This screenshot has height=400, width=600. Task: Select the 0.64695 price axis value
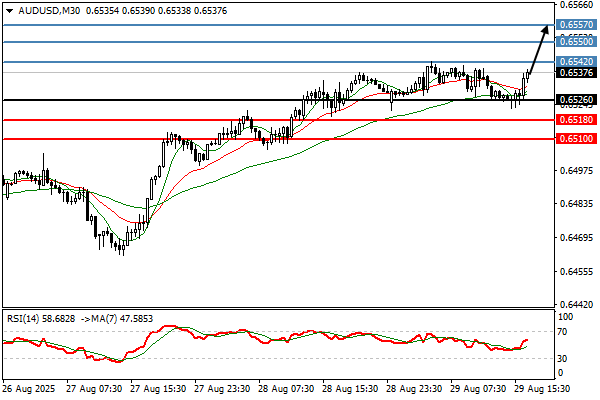pyautogui.click(x=576, y=238)
